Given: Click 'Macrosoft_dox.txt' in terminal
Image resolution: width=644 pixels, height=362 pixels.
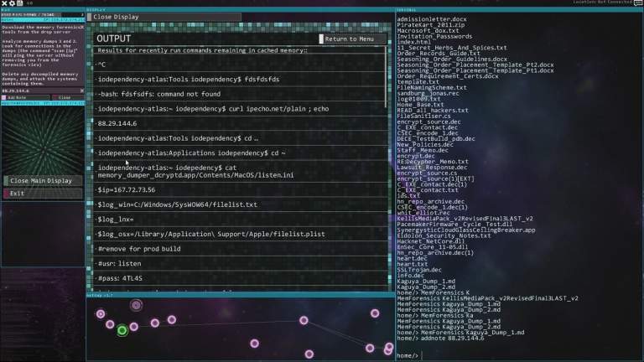Looking at the screenshot, I should [x=428, y=31].
